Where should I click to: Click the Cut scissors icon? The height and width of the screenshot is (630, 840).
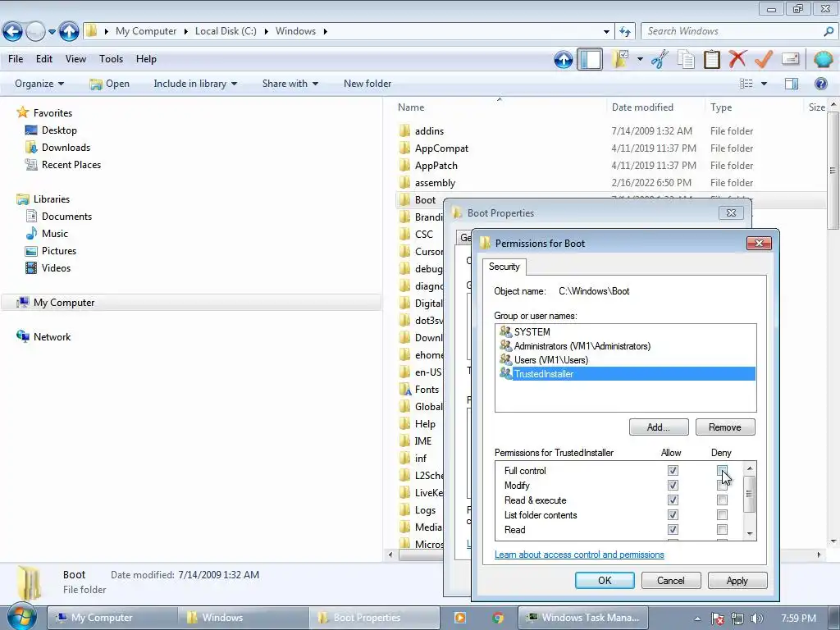tap(660, 59)
